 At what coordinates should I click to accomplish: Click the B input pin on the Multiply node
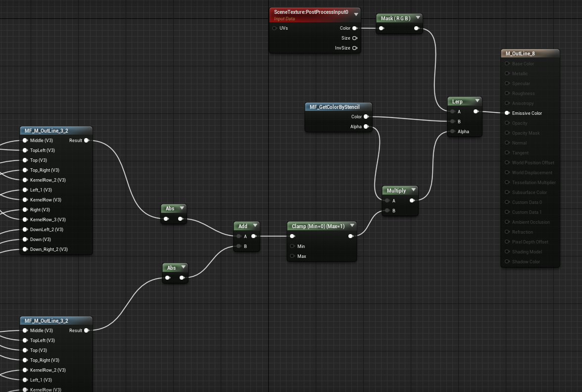tap(387, 210)
